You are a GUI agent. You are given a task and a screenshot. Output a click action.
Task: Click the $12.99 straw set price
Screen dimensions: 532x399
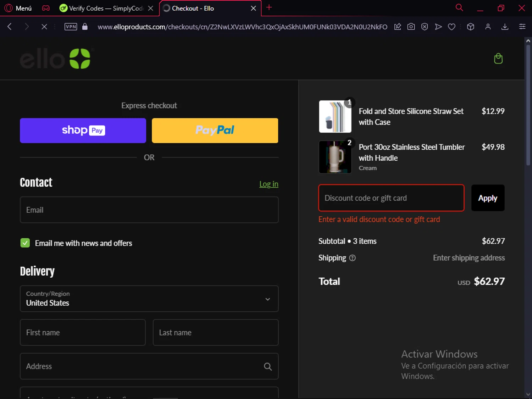[x=493, y=111]
